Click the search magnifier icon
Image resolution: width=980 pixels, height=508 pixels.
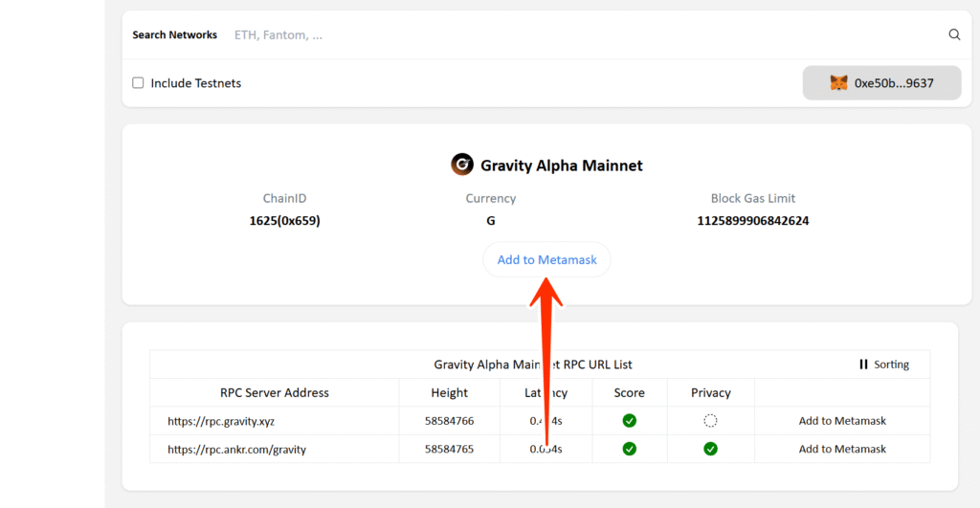point(954,35)
